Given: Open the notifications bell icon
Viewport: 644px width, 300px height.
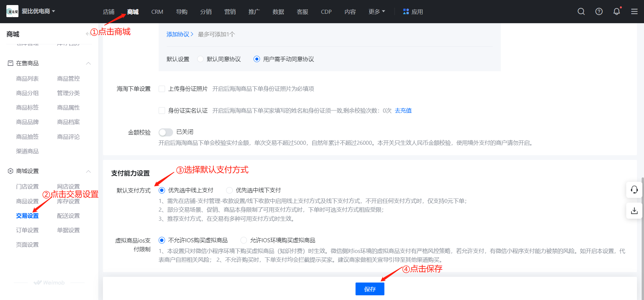Looking at the screenshot, I should pos(616,12).
